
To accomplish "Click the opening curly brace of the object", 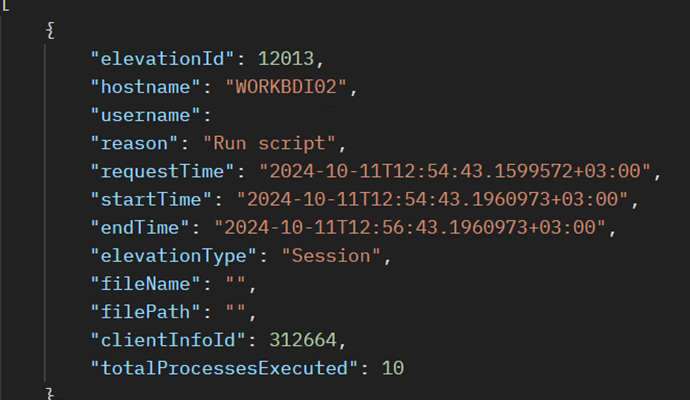I will (x=50, y=30).
